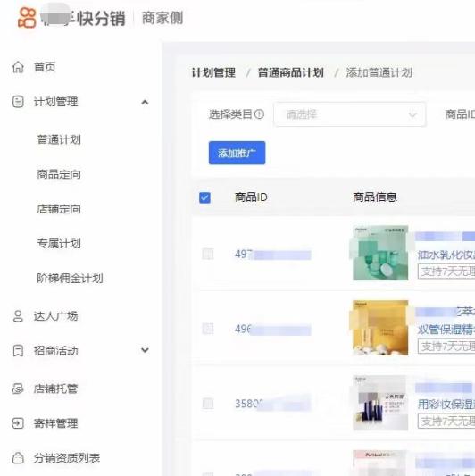The width and height of the screenshot is (475, 476).
Task: Select 店铺定向 in the sidebar
Action: pyautogui.click(x=59, y=209)
